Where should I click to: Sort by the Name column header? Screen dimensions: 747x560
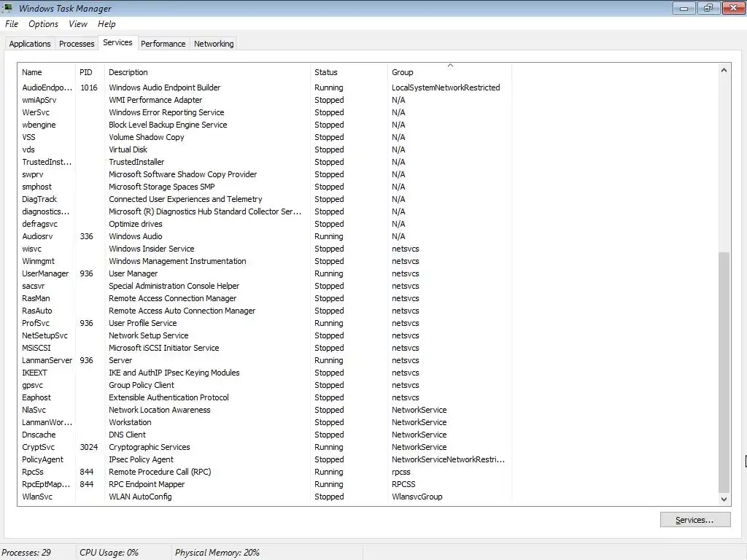[x=47, y=72]
